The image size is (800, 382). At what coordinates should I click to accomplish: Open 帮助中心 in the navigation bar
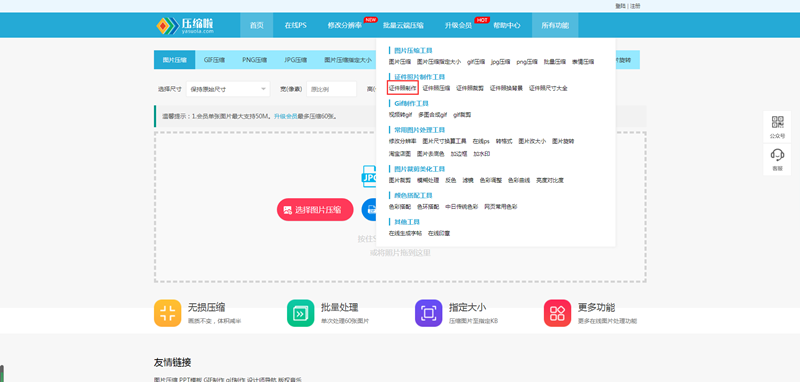tap(507, 26)
